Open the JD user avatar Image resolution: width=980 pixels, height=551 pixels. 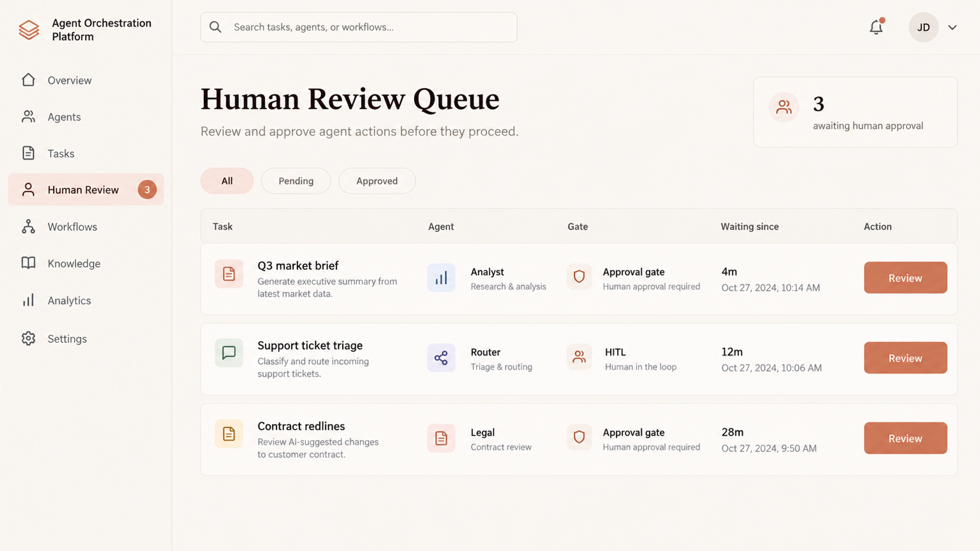[923, 27]
